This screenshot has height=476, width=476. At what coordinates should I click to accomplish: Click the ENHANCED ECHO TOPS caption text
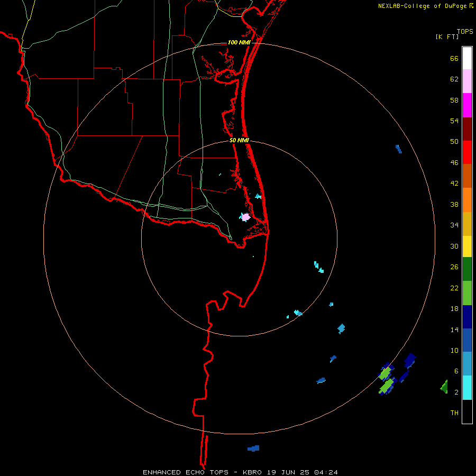tap(186, 472)
